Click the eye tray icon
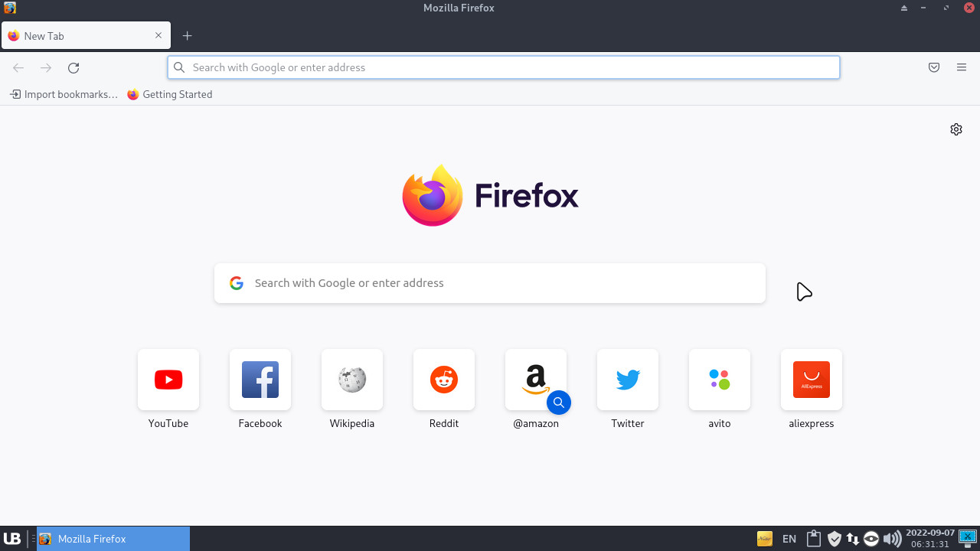The width and height of the screenshot is (980, 551). (x=871, y=539)
